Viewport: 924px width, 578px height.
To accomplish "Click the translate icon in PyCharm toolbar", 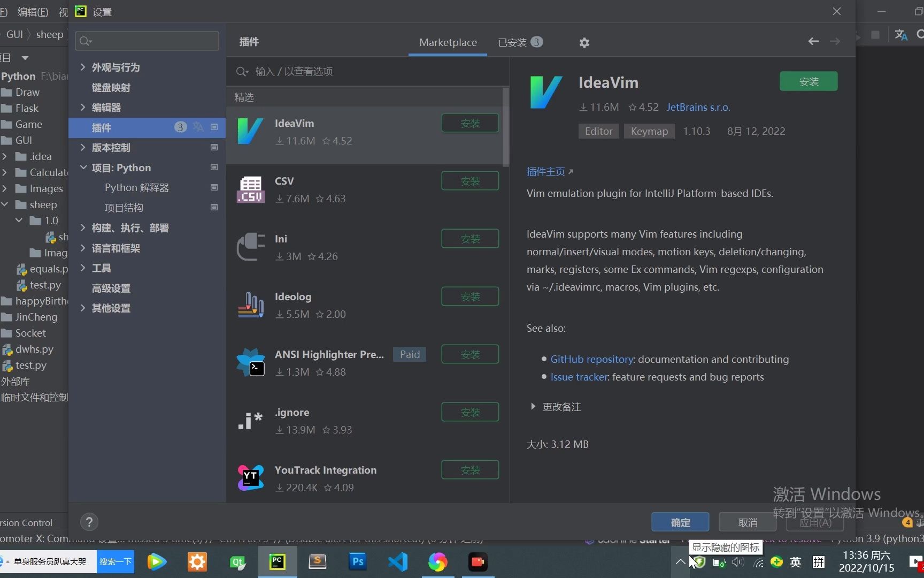I will point(901,35).
